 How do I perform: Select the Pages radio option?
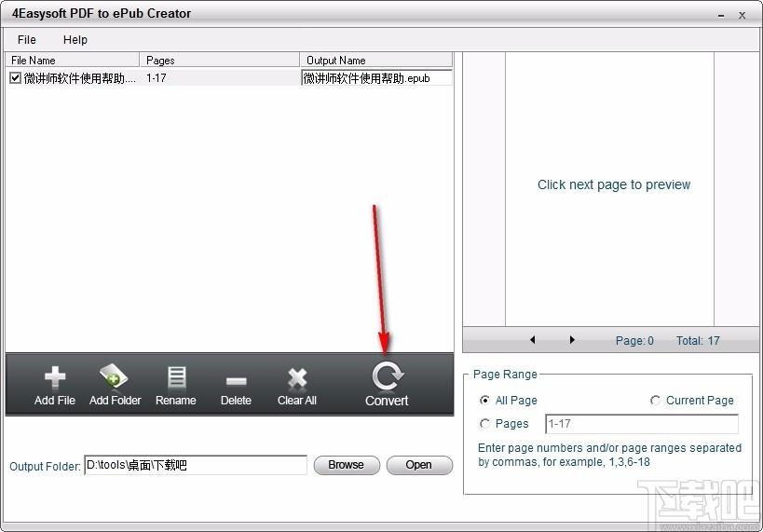point(484,424)
